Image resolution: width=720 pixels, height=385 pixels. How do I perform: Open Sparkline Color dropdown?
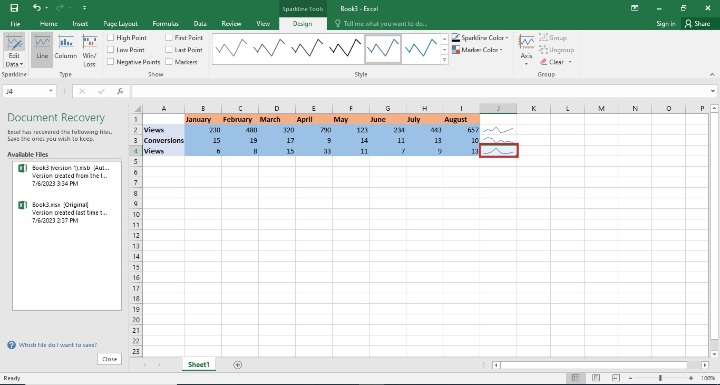coord(480,38)
